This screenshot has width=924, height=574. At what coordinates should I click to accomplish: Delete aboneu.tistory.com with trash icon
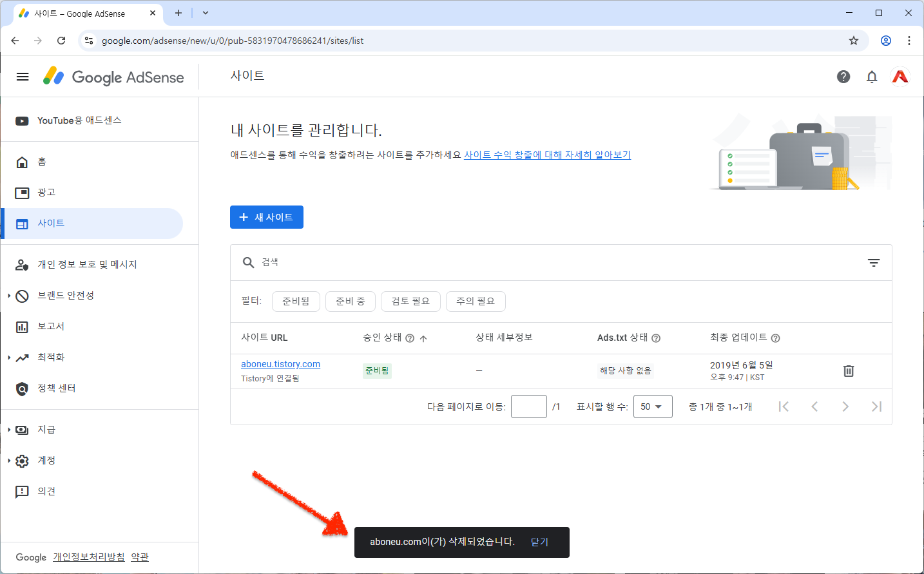tap(849, 370)
